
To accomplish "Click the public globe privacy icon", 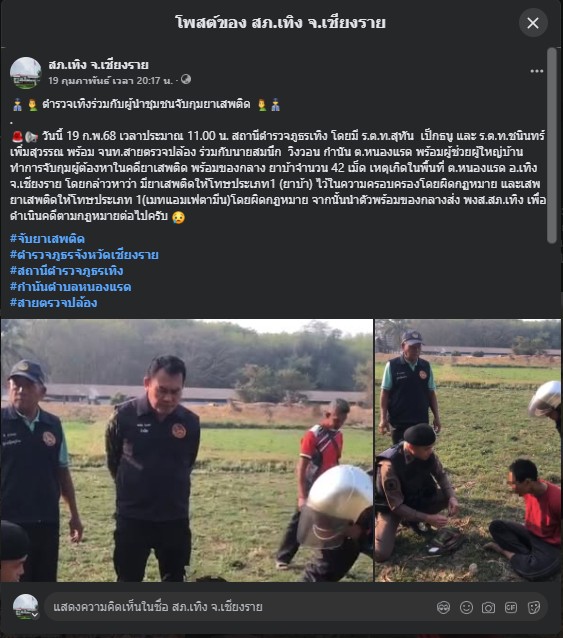I will (x=186, y=79).
